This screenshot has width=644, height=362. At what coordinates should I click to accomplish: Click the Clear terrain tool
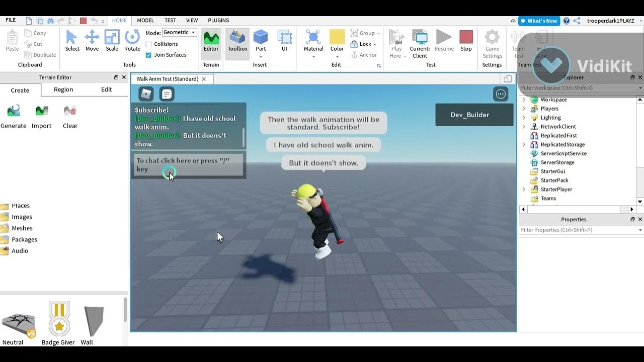click(70, 117)
